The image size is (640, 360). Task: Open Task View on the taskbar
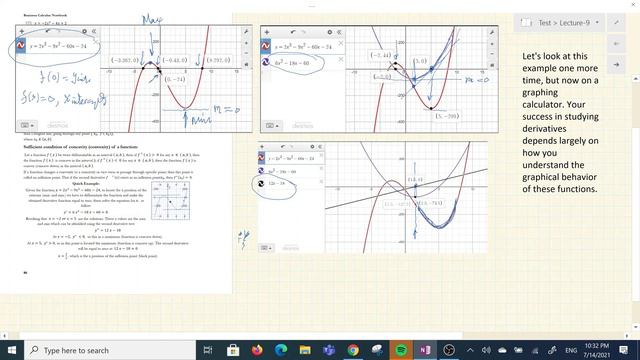pyautogui.click(x=208, y=350)
